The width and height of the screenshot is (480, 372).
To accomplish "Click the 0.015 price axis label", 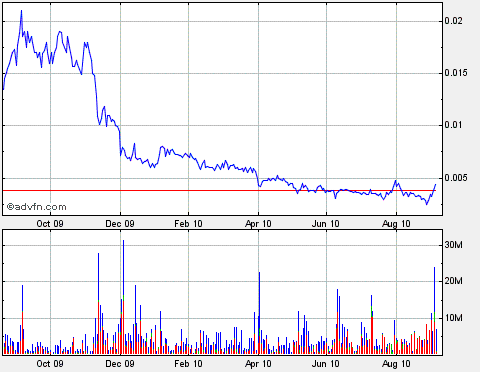I will point(456,73).
